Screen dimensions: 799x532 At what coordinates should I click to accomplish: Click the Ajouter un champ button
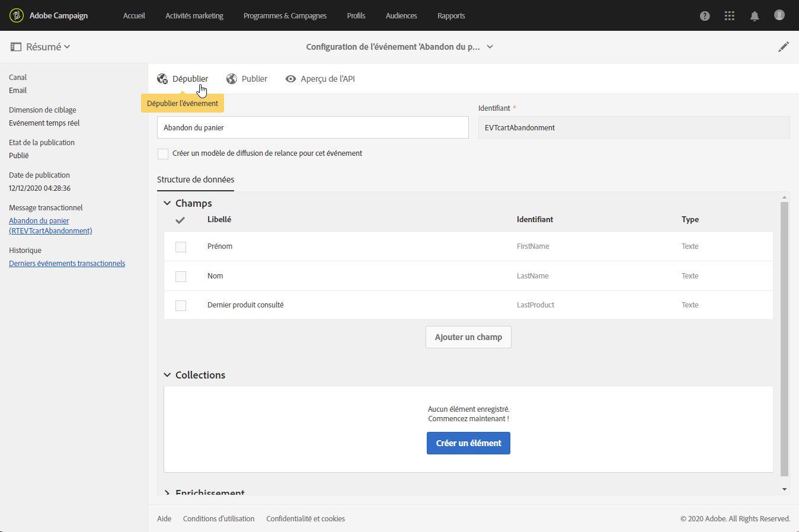pos(468,337)
